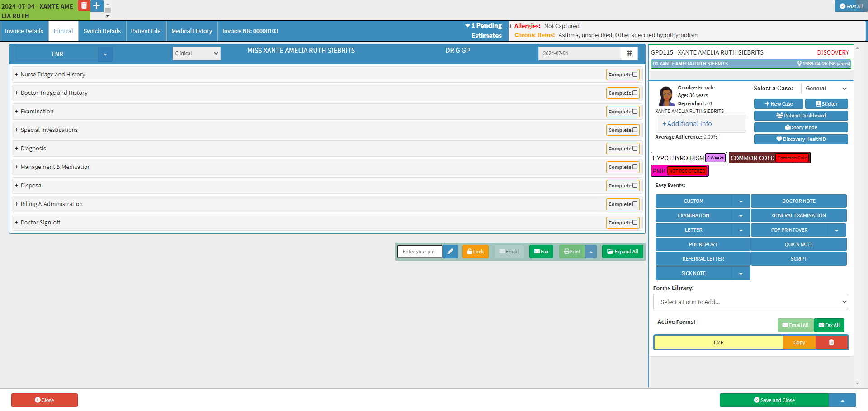Click the Lock button
Screen dimensions: 868x411
coord(476,252)
